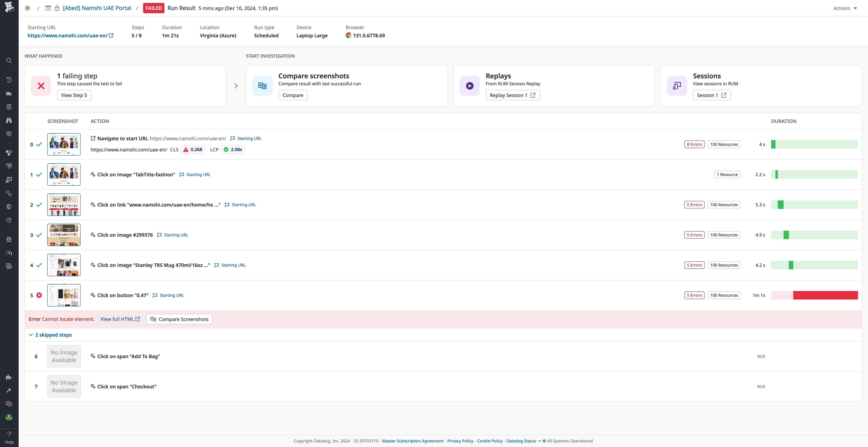Image resolution: width=868 pixels, height=447 pixels.
Task: Click the Datadog logo icon
Action: click(x=9, y=7)
